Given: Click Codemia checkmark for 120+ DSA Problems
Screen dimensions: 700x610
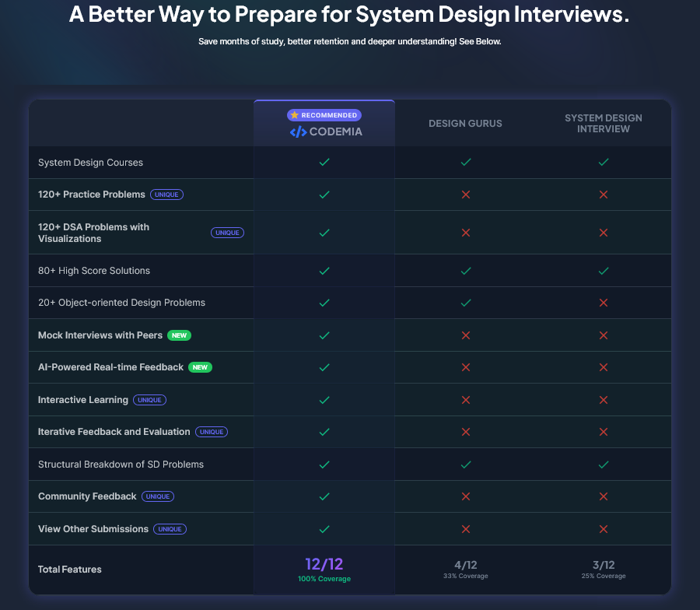Looking at the screenshot, I should [x=324, y=233].
